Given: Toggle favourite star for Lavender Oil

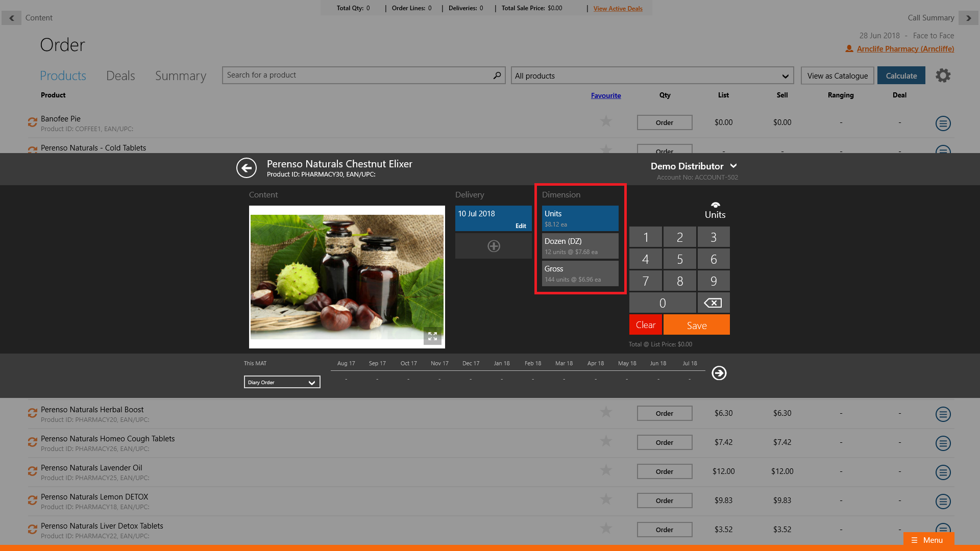Looking at the screenshot, I should click(x=606, y=470).
